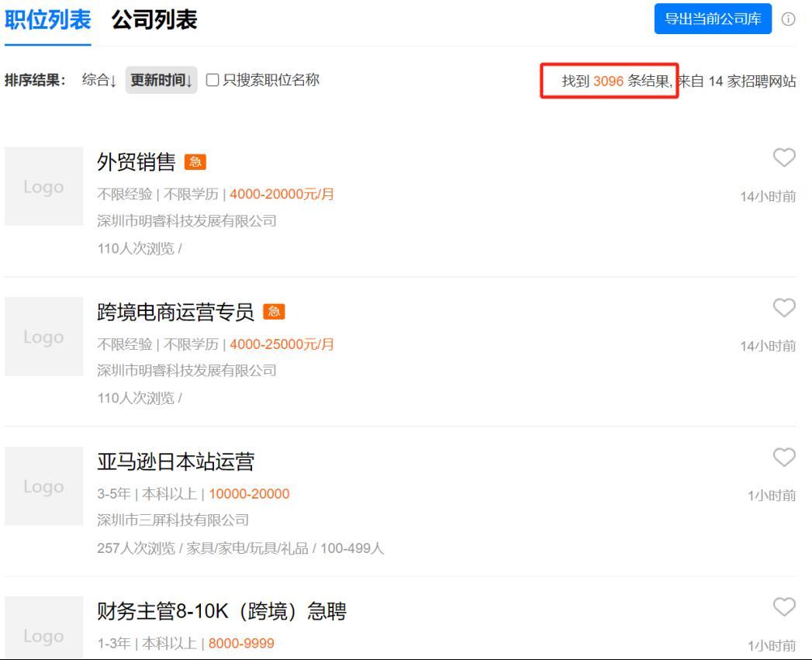Open 财务主管8-10K（跨境）急聘 job link

tap(219, 613)
